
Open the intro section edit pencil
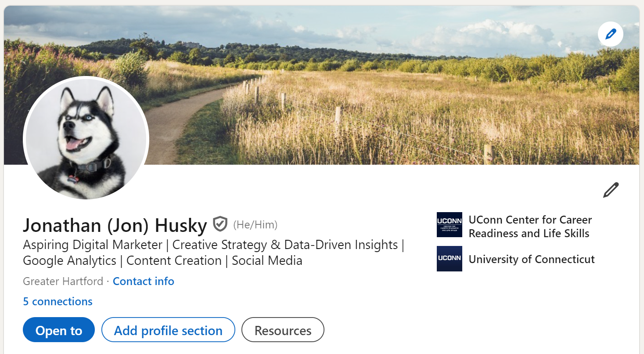tap(610, 190)
